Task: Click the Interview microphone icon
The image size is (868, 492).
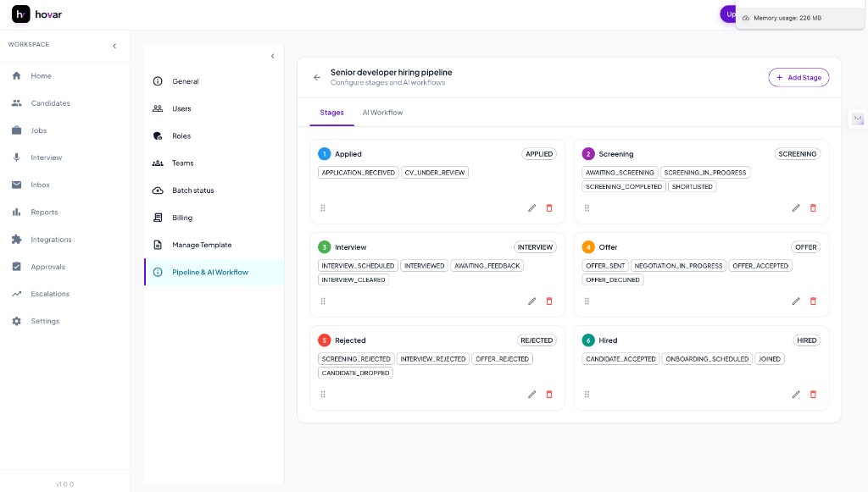Action: click(17, 158)
